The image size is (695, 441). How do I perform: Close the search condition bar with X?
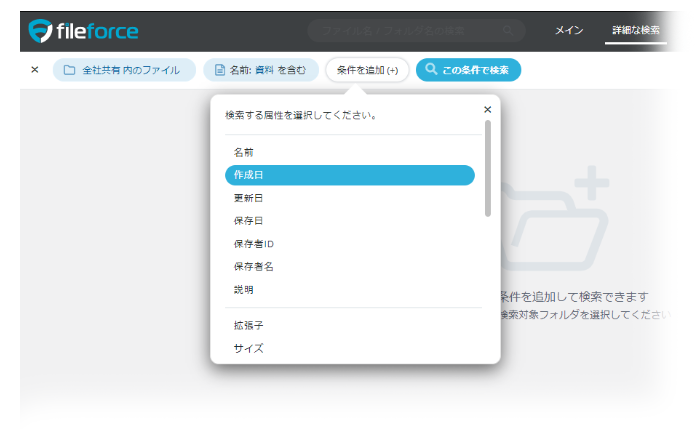tap(35, 70)
